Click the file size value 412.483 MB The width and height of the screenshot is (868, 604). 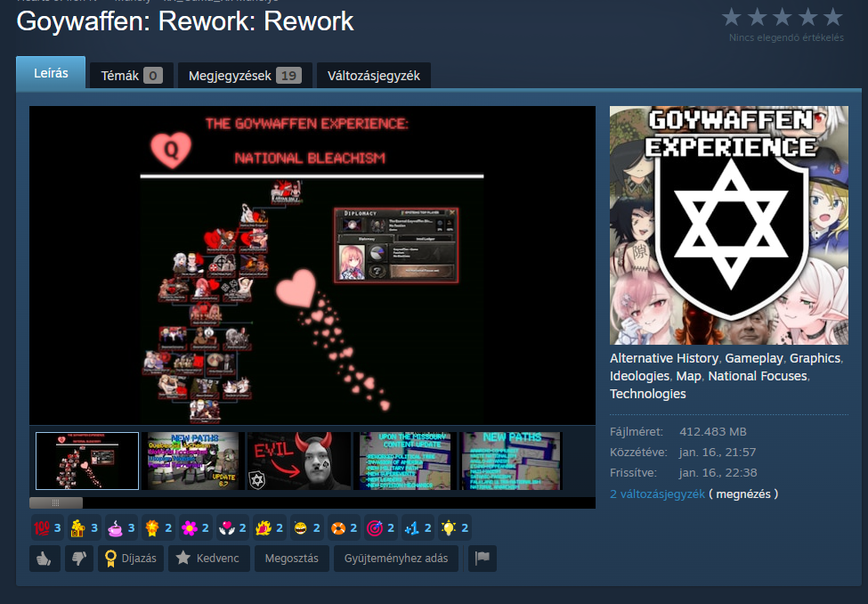click(x=713, y=432)
